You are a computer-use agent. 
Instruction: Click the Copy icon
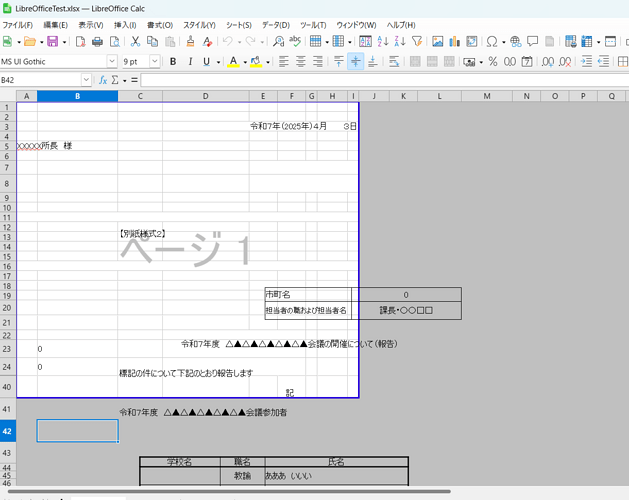(x=152, y=41)
